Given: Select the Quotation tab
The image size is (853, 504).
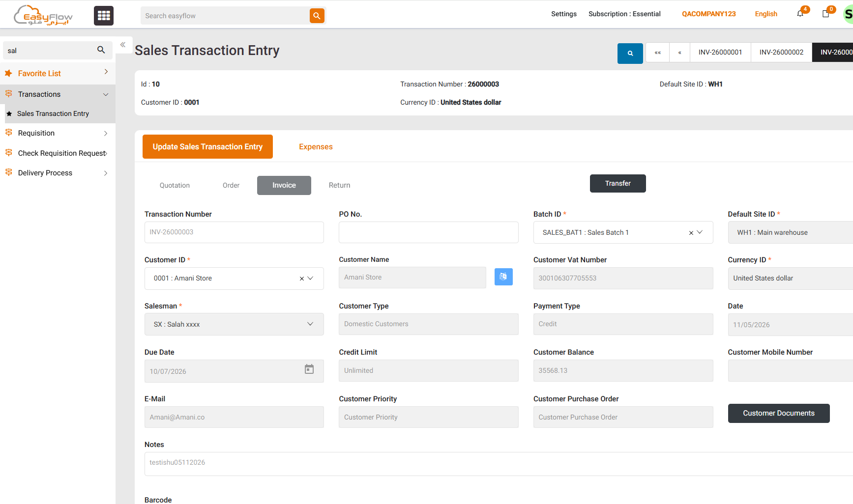Looking at the screenshot, I should click(175, 185).
